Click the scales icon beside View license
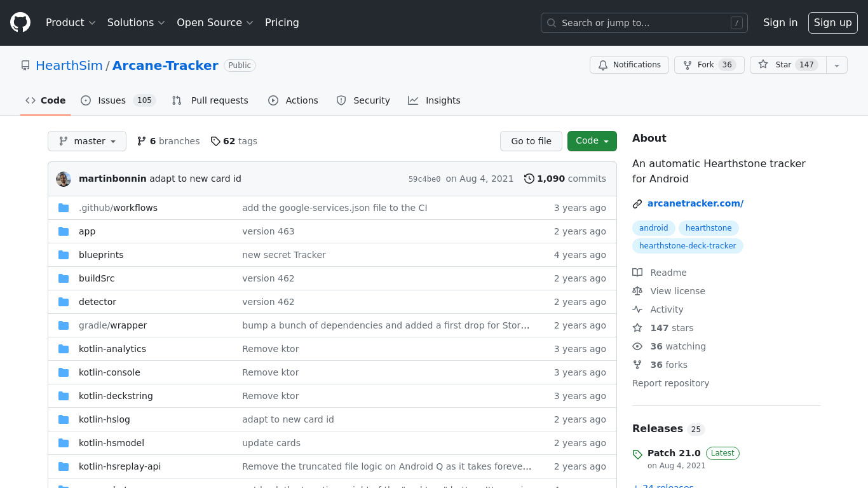This screenshot has width=868, height=488. click(637, 291)
